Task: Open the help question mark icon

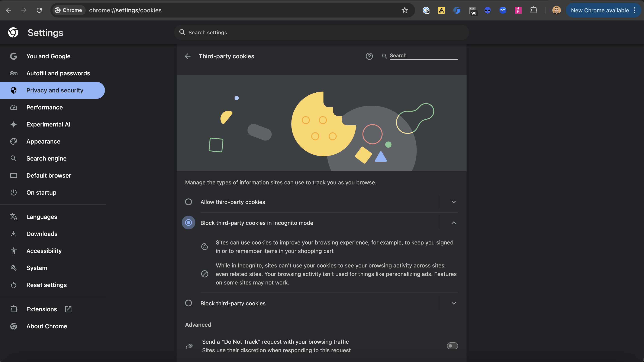Action: click(369, 56)
